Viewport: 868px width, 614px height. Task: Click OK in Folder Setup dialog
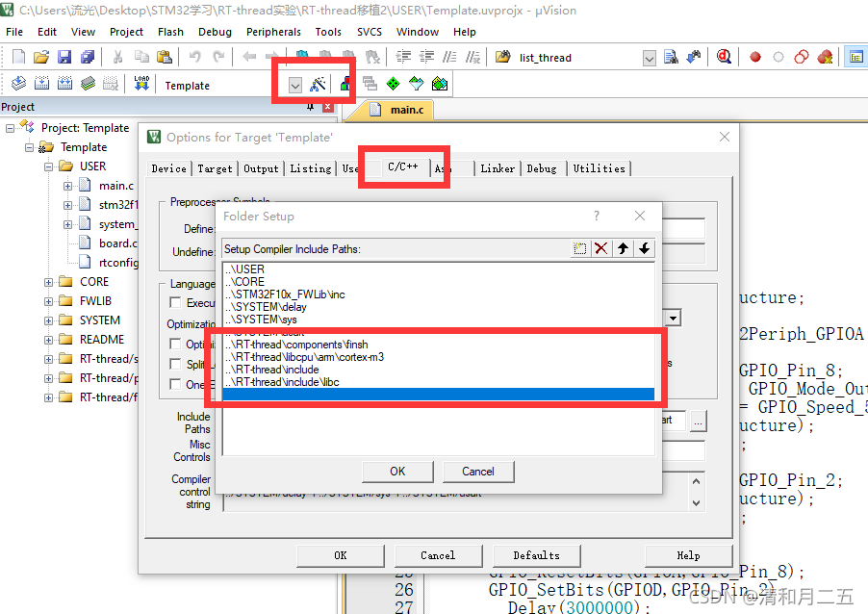pos(397,472)
